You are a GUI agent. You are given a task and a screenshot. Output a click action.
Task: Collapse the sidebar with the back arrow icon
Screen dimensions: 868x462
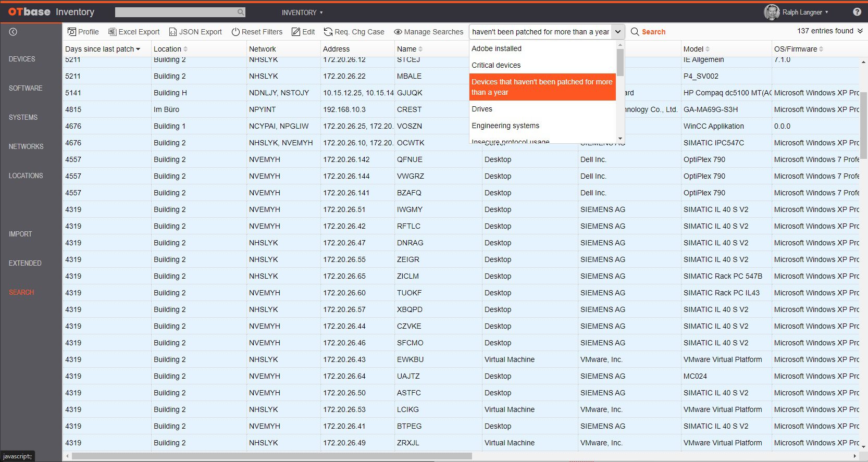(x=13, y=32)
